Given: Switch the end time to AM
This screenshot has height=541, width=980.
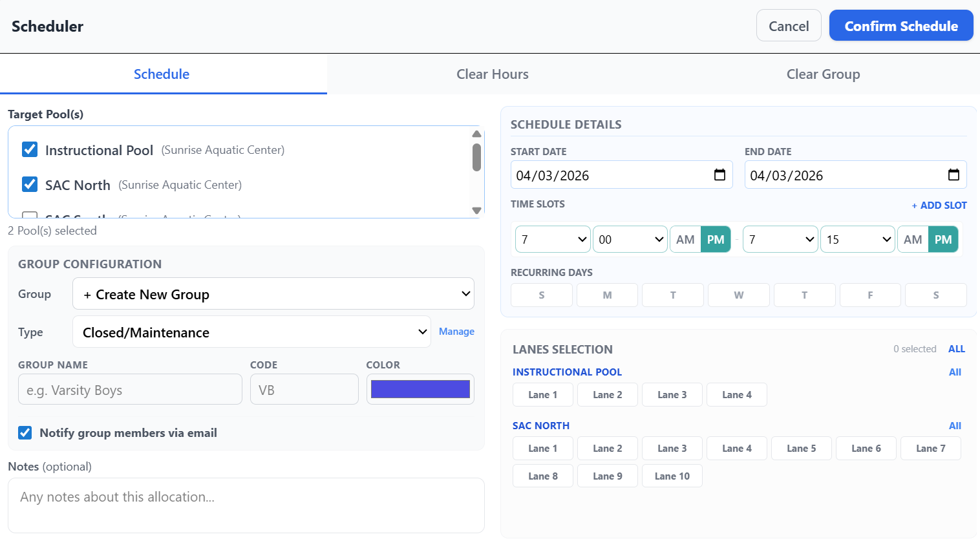Looking at the screenshot, I should [913, 239].
